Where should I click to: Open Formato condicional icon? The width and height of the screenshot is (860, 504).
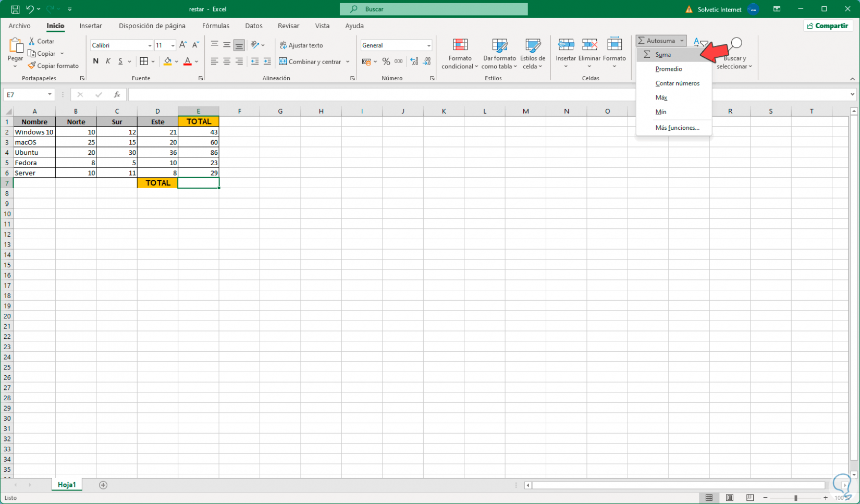[460, 45]
